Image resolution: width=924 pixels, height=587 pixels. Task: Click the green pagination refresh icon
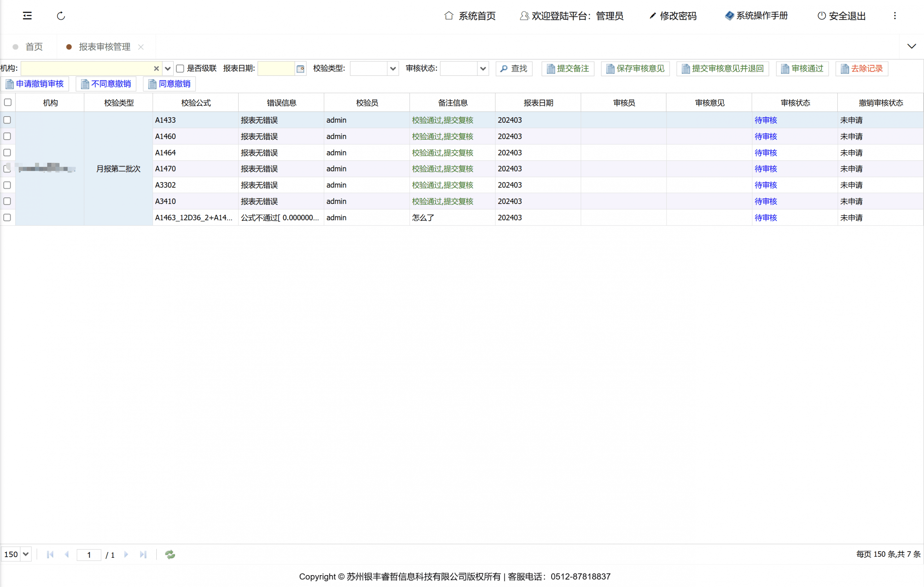click(x=170, y=555)
